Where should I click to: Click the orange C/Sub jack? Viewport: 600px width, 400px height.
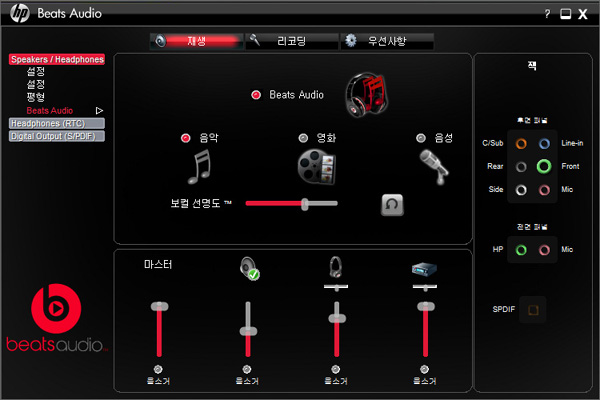coord(521,144)
